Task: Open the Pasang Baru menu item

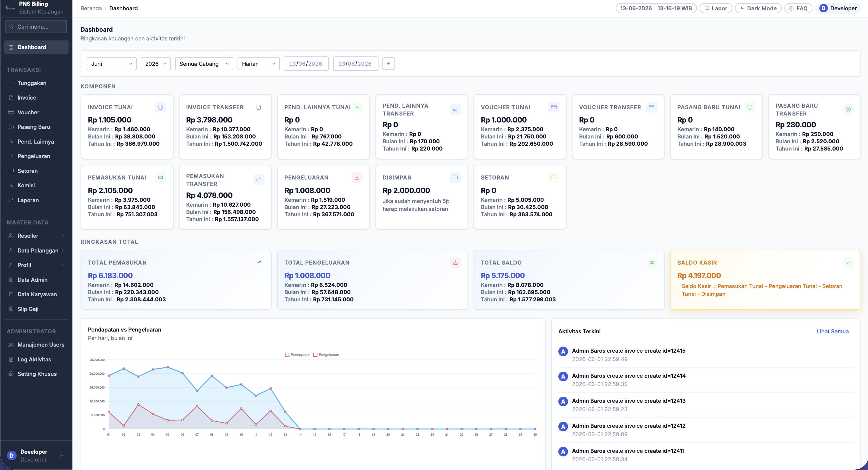Action: [37, 127]
